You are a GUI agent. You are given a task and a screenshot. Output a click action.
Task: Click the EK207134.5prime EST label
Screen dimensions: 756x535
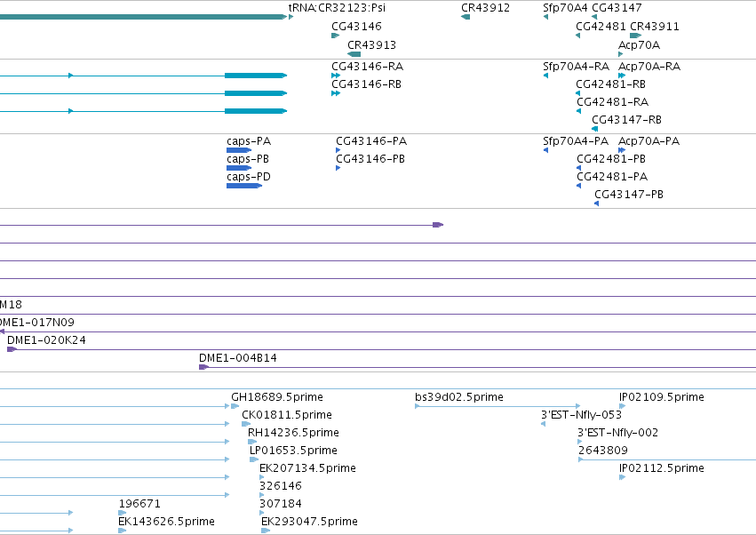[x=307, y=468]
